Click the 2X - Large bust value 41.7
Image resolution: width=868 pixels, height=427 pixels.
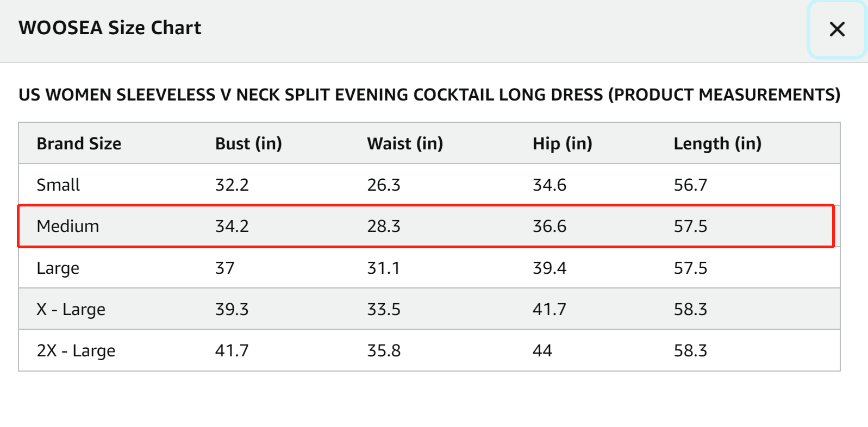pyautogui.click(x=232, y=350)
